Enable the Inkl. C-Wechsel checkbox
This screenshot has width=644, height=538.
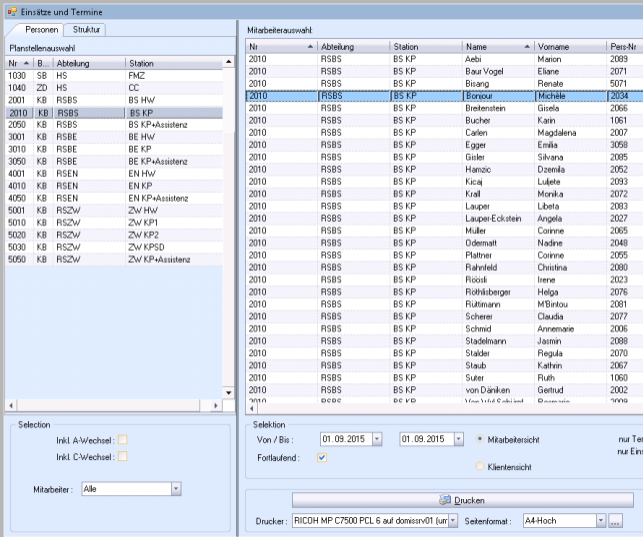[x=123, y=457]
